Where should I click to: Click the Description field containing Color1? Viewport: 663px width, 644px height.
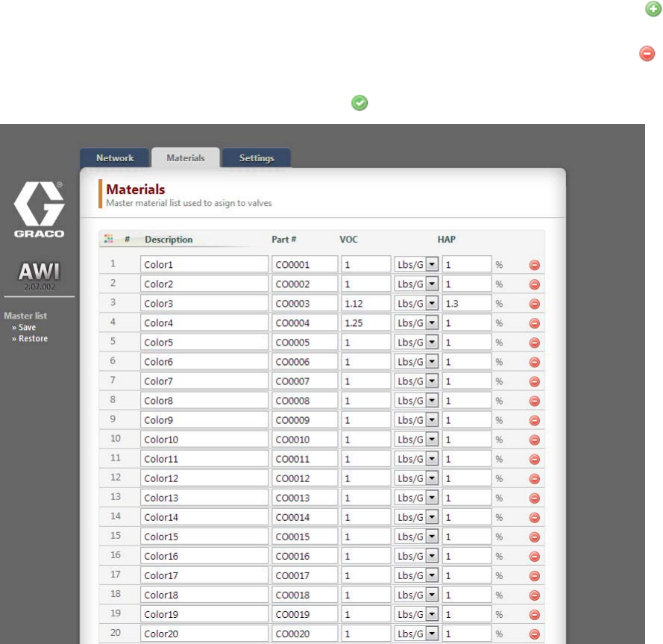pyautogui.click(x=204, y=264)
